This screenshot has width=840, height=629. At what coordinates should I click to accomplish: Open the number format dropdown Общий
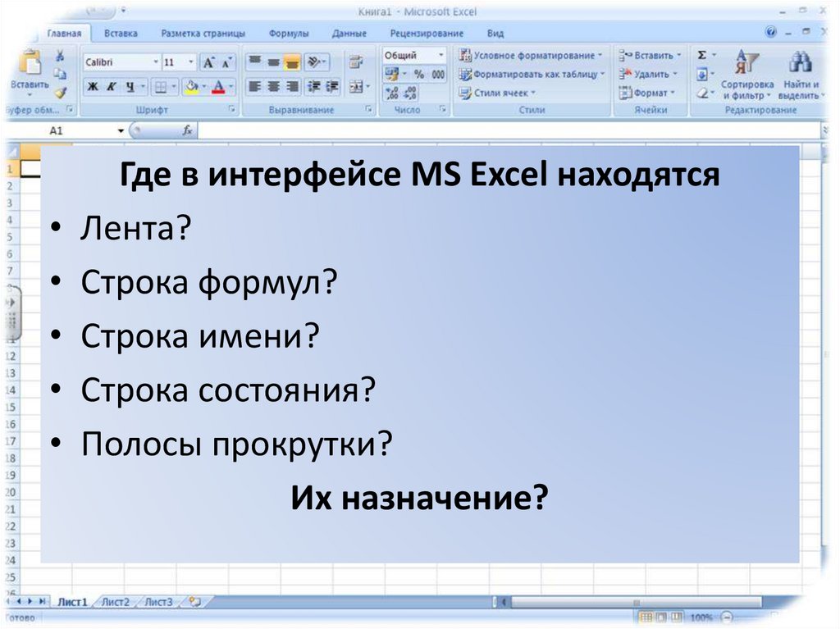[x=414, y=55]
